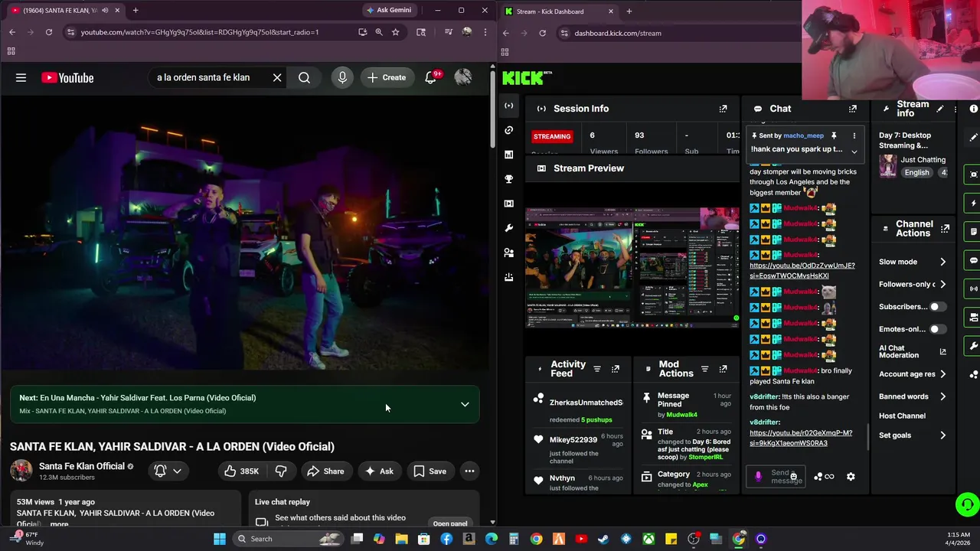980x551 pixels.
Task: Open Kick sidebar trophy icon
Action: 508,179
